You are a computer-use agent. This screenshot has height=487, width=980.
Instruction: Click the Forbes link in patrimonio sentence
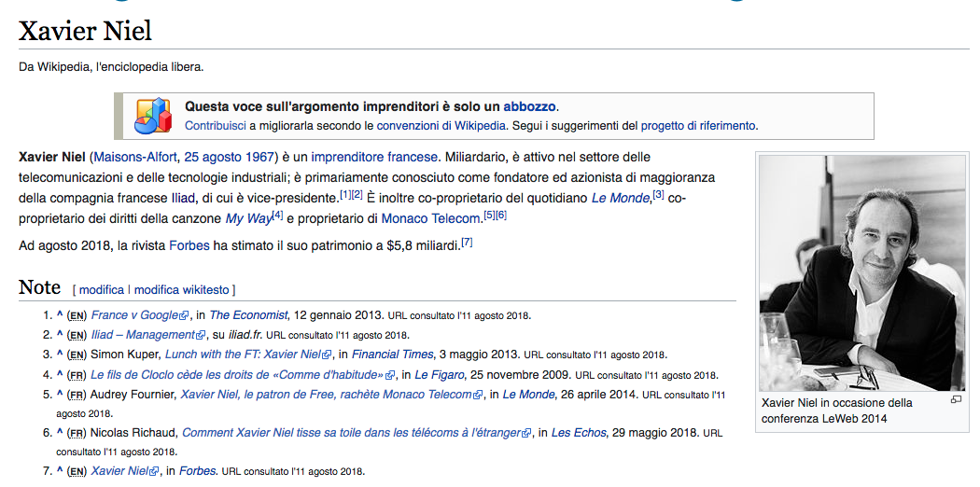[x=189, y=246]
